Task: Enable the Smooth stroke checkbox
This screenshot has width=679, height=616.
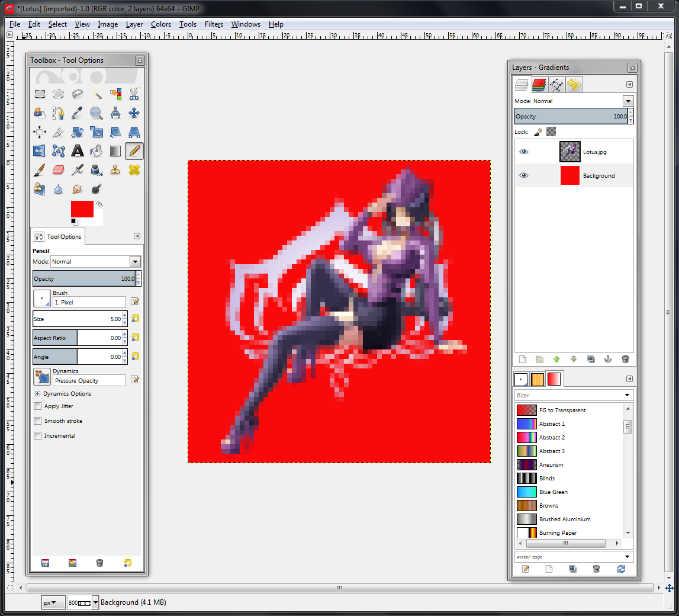Action: coord(38,421)
